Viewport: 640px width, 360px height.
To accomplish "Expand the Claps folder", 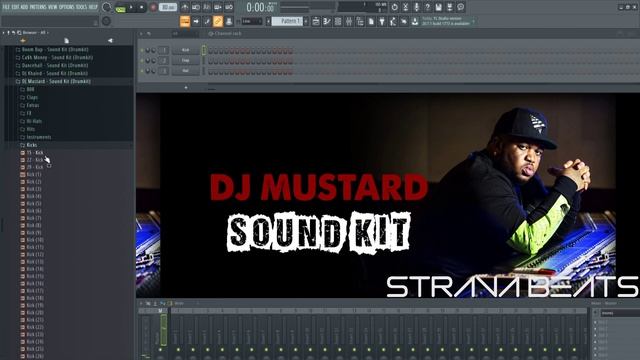I will (x=29, y=97).
